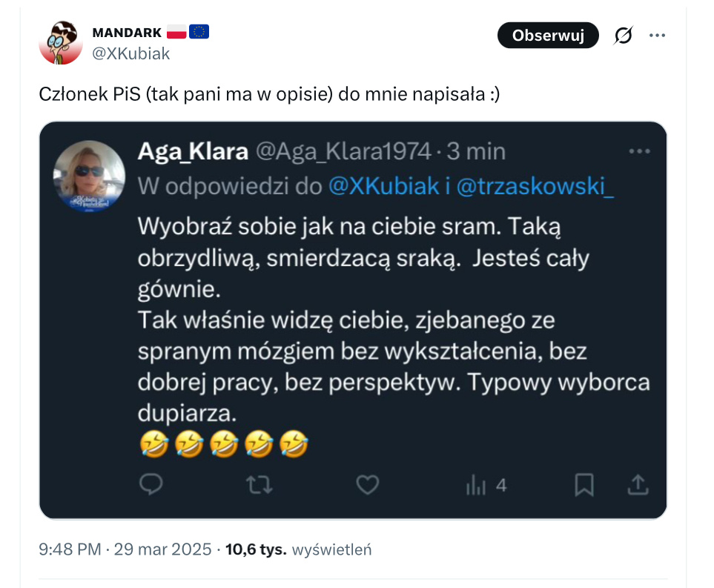
Task: Click the retweet arrows icon
Action: tap(259, 485)
